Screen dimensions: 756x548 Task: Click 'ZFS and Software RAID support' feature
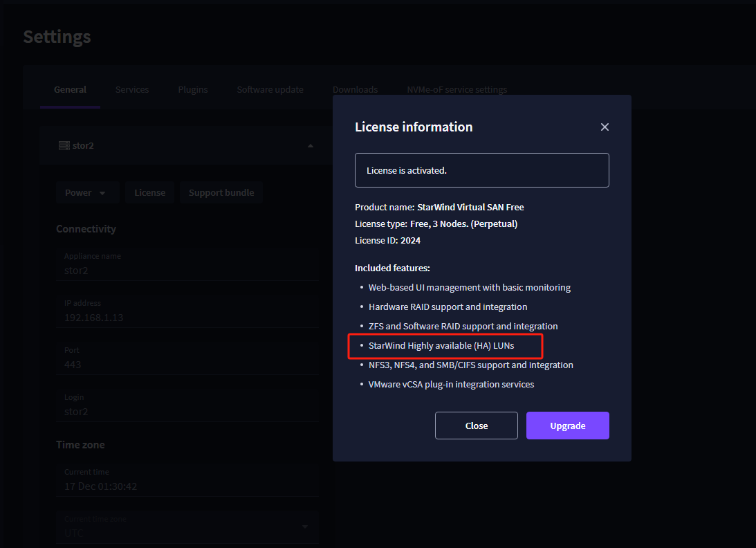click(x=463, y=326)
